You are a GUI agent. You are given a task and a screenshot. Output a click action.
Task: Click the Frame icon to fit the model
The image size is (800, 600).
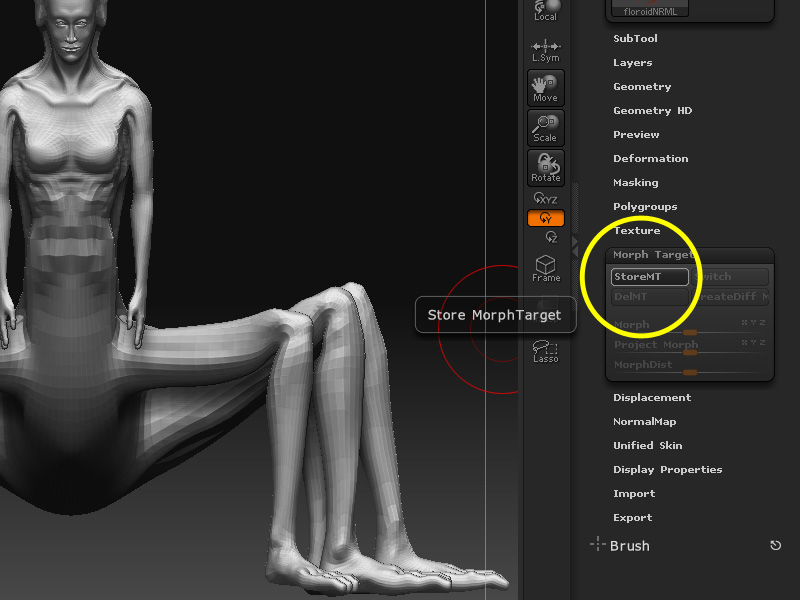point(545,264)
